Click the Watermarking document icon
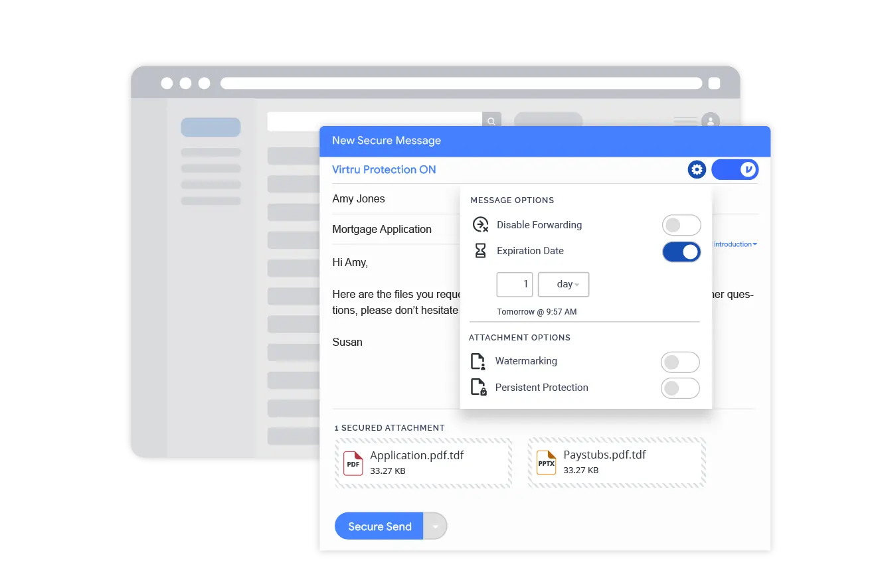 pos(478,362)
